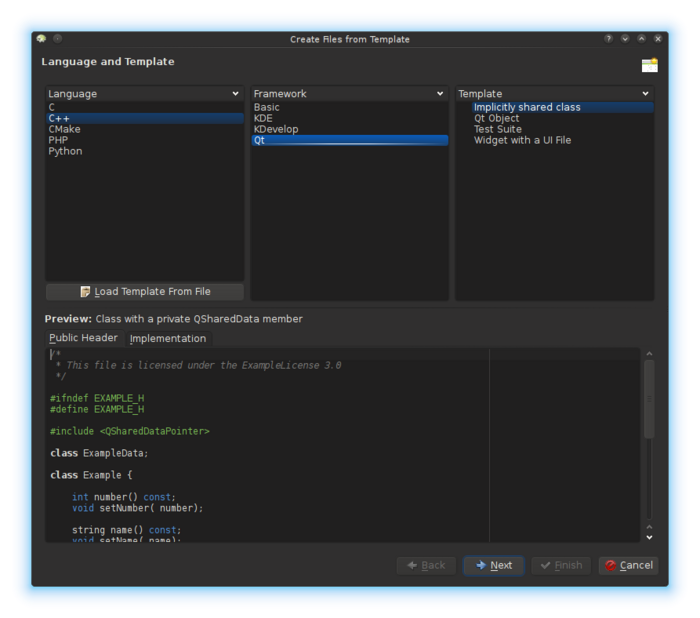The width and height of the screenshot is (700, 618).
Task: Click the #include <QSharedDataPointer> line in preview
Action: pos(129,431)
